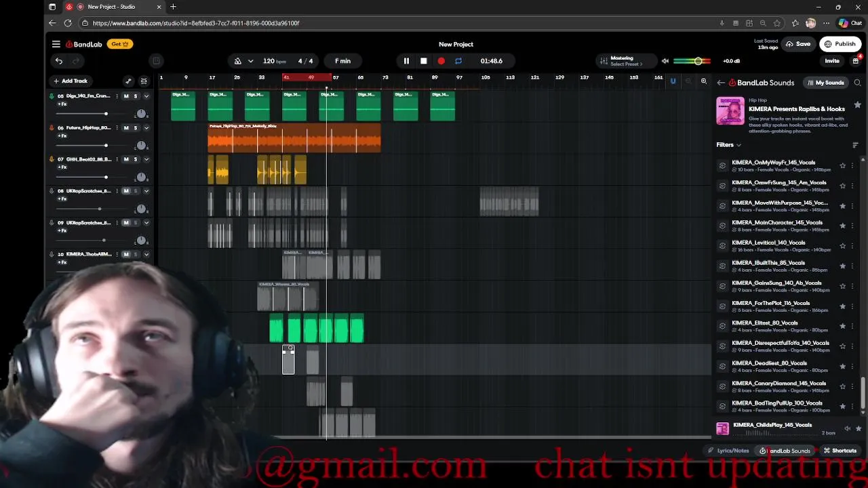The image size is (868, 488).
Task: Click the red loop region on the ruler
Action: [x=307, y=77]
